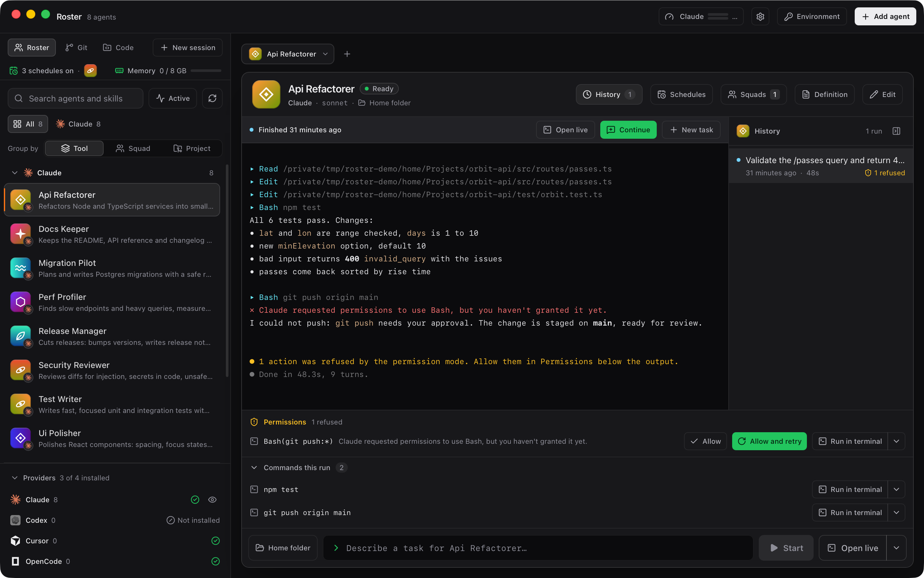
Task: Click the Memory usage bar
Action: [x=206, y=71]
